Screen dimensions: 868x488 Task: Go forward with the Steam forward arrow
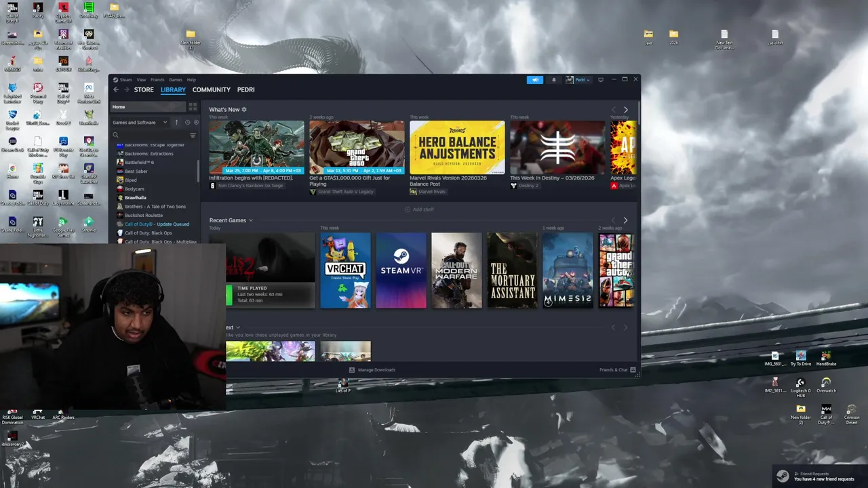[x=126, y=89]
